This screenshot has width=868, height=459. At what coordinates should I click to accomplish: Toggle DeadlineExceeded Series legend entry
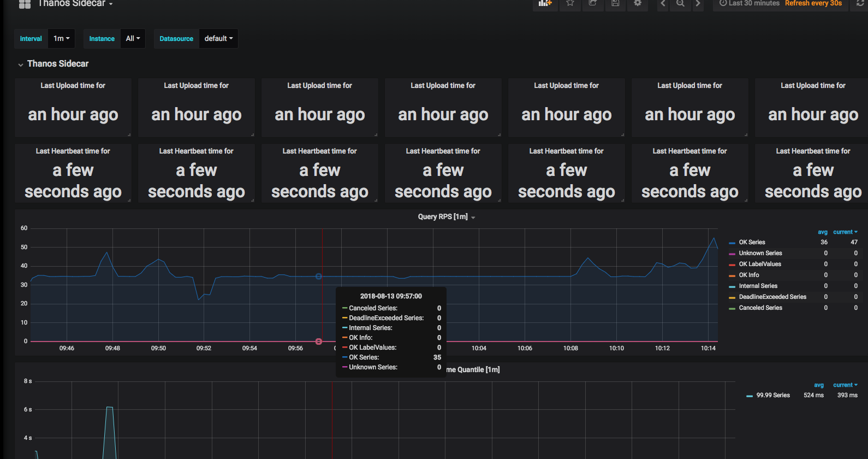[x=772, y=297]
